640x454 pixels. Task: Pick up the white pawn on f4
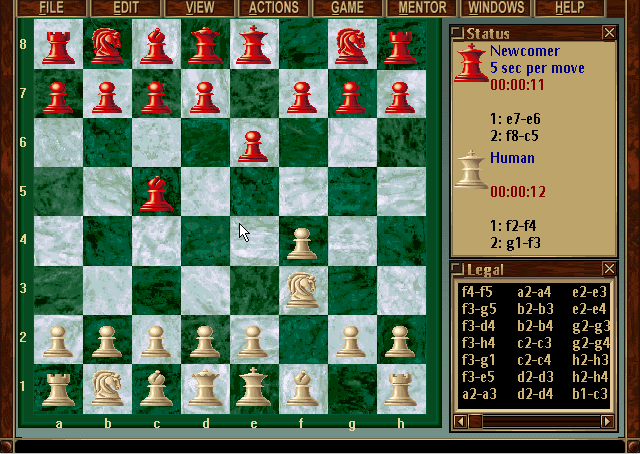click(302, 243)
